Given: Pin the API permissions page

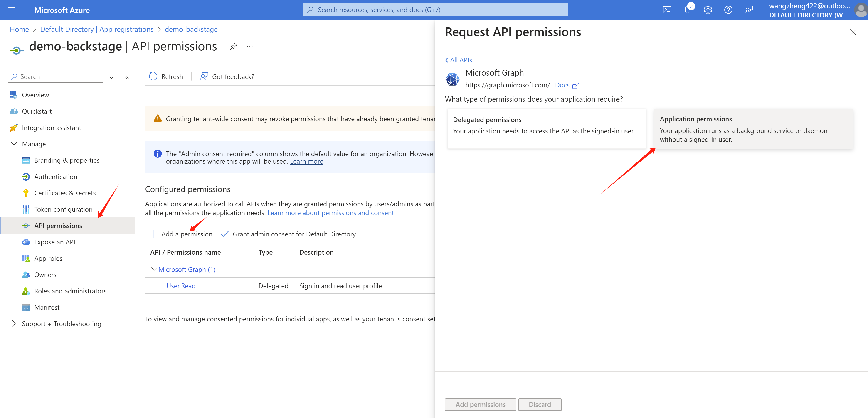Looking at the screenshot, I should click(233, 47).
